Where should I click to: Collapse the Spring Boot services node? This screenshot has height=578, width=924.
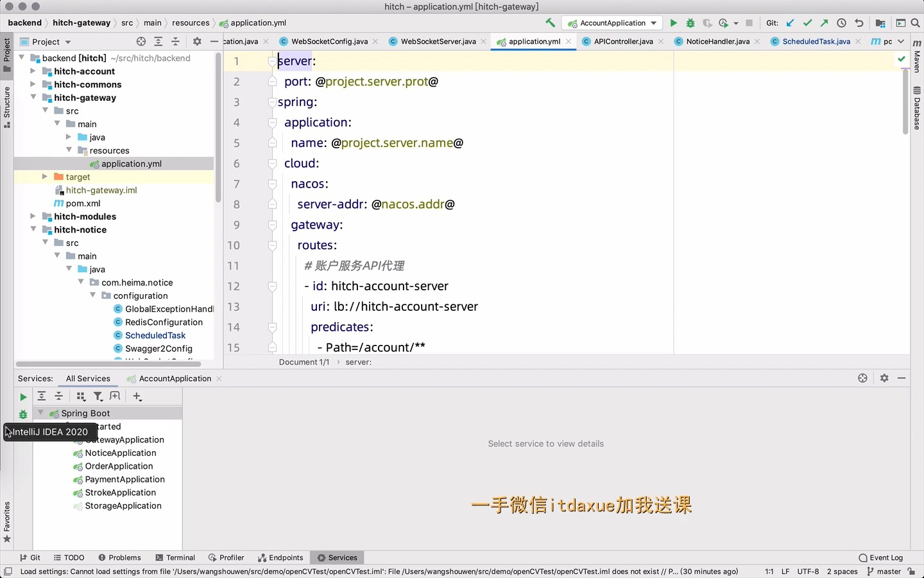40,413
